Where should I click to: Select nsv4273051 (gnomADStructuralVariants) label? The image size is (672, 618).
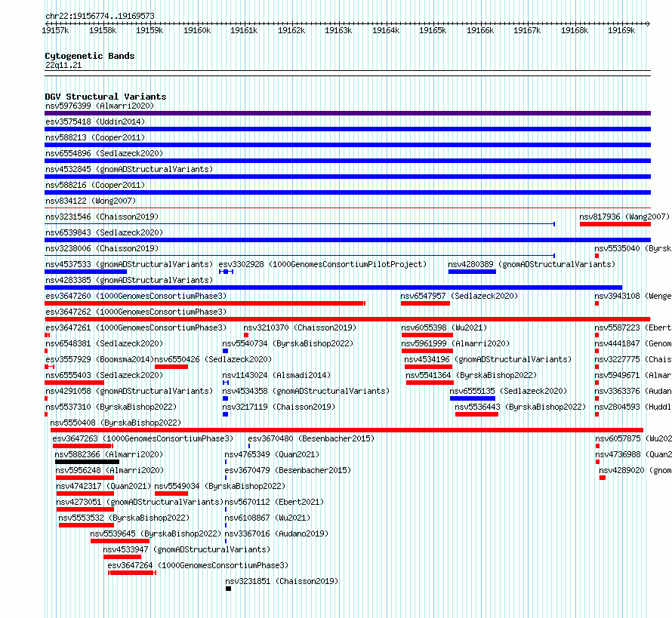140,502
